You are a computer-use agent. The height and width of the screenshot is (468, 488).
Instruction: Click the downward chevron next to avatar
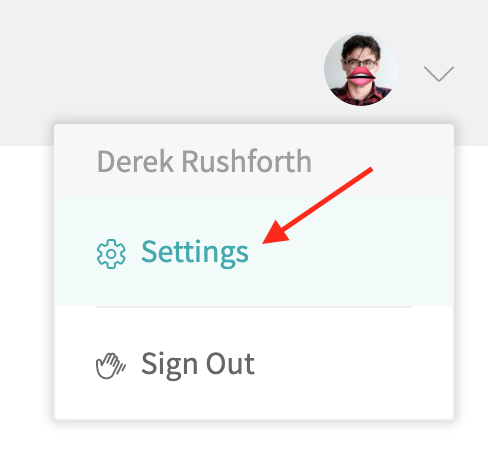point(439,74)
